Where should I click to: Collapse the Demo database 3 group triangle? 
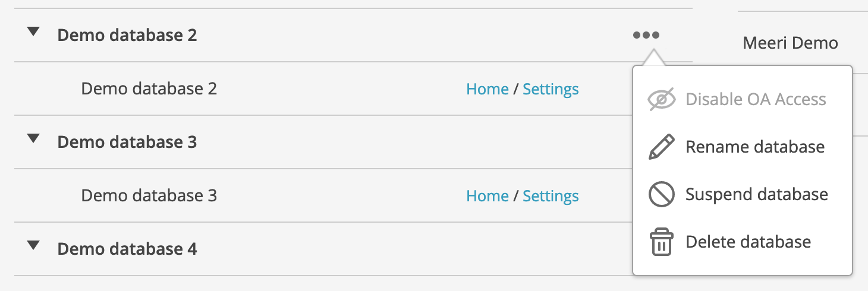click(x=34, y=139)
